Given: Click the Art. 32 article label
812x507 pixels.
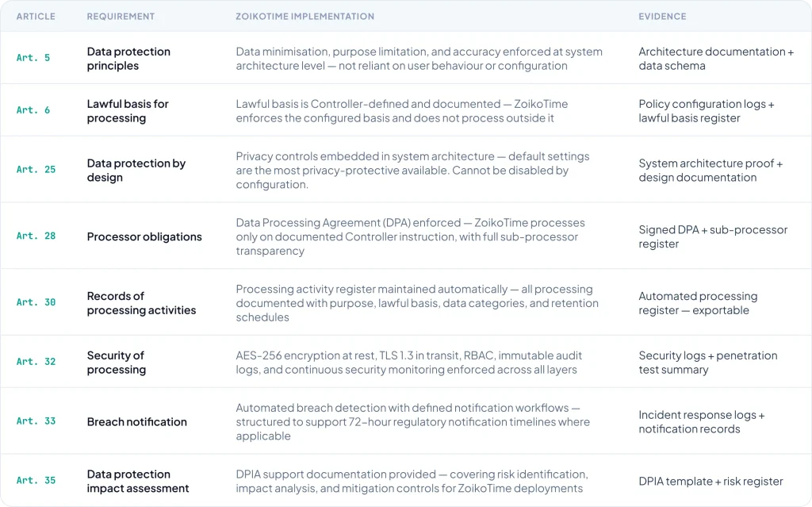Looking at the screenshot, I should tap(36, 363).
